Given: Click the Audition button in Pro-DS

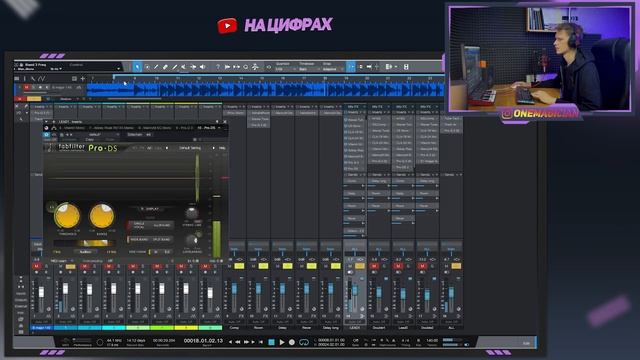Looking at the screenshot, I should (x=85, y=252).
